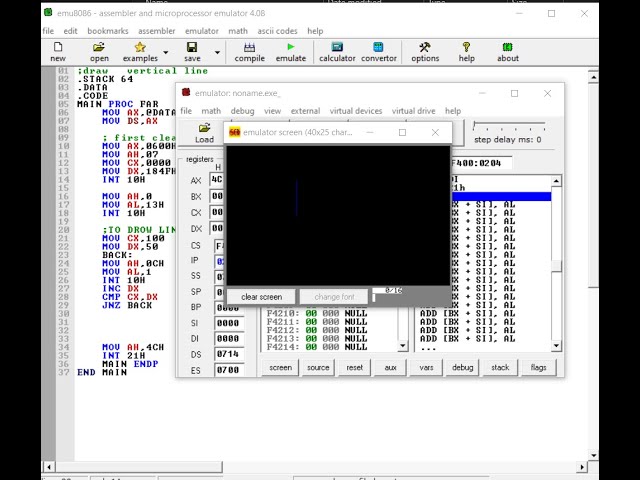
Task: Click disassembly list scroll up arrow
Action: [556, 181]
